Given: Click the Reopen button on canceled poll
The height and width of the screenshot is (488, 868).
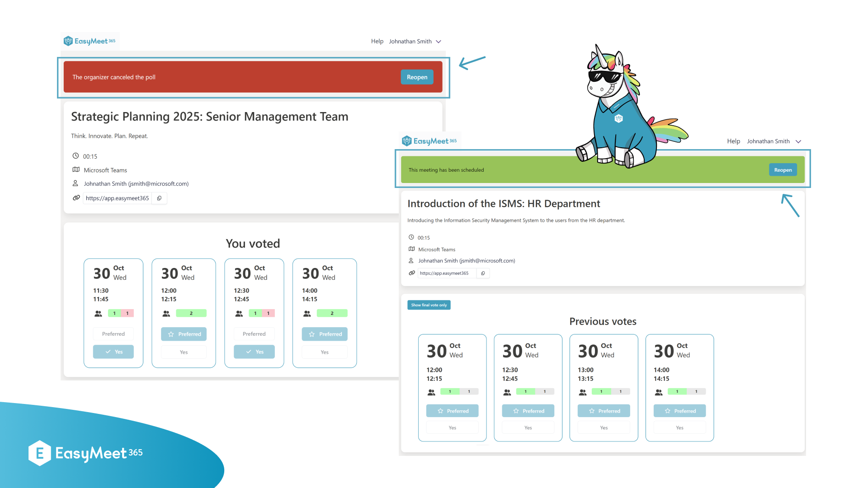Looking at the screenshot, I should pyautogui.click(x=417, y=76).
